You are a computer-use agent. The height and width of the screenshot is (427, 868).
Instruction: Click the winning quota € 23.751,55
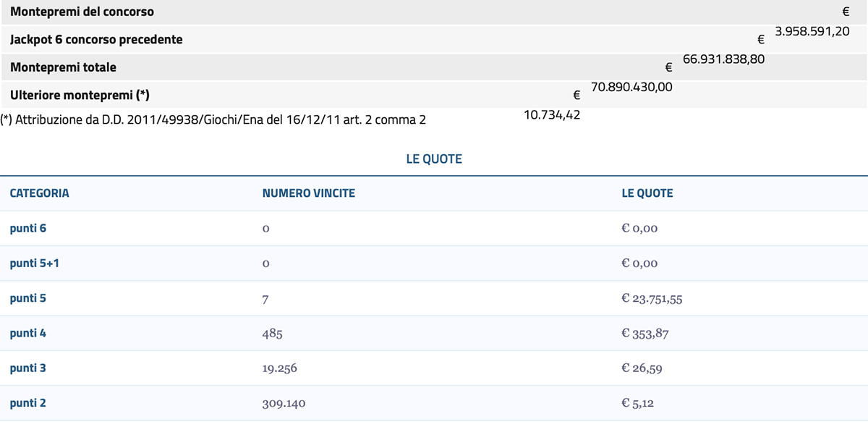652,298
